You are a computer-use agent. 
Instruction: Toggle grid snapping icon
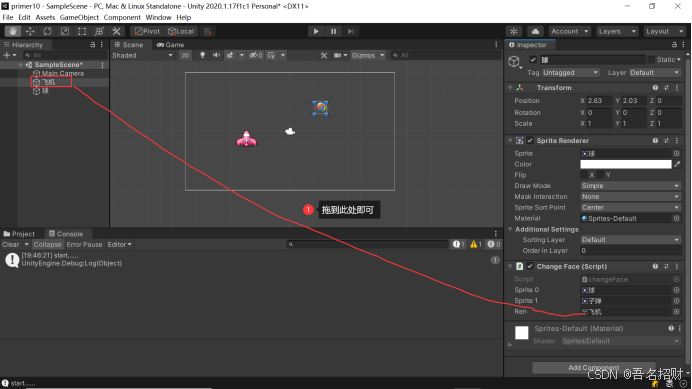[207, 31]
